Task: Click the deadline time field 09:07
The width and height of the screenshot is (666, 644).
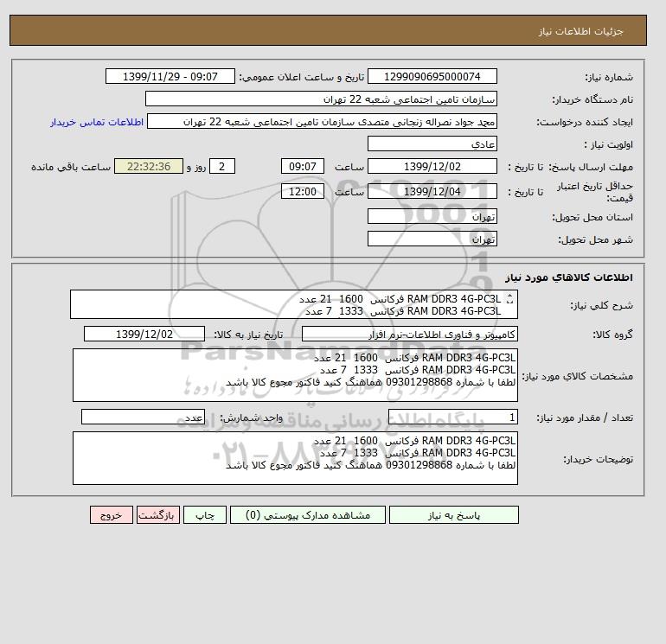Action: pos(303,167)
